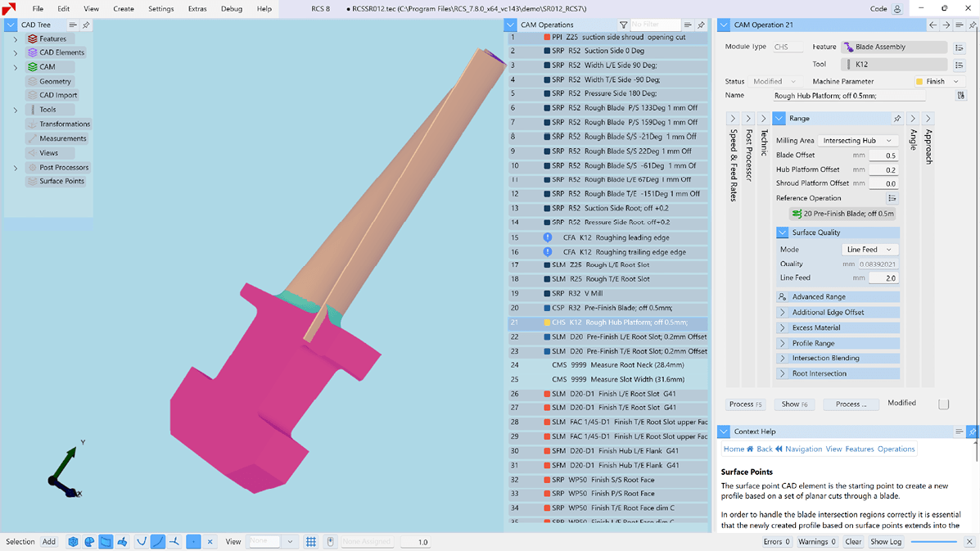Viewport: 980px width, 551px height.
Task: Click the Reference Operation list icon
Action: (892, 198)
